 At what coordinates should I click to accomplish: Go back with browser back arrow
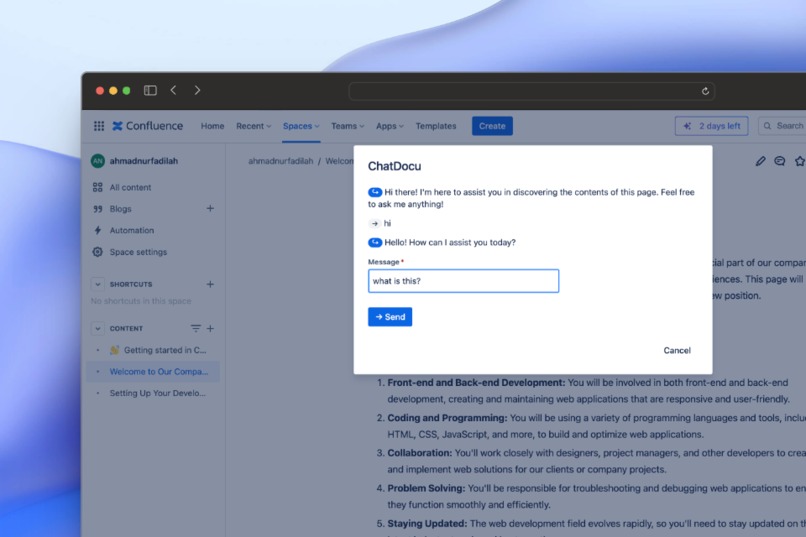click(174, 90)
